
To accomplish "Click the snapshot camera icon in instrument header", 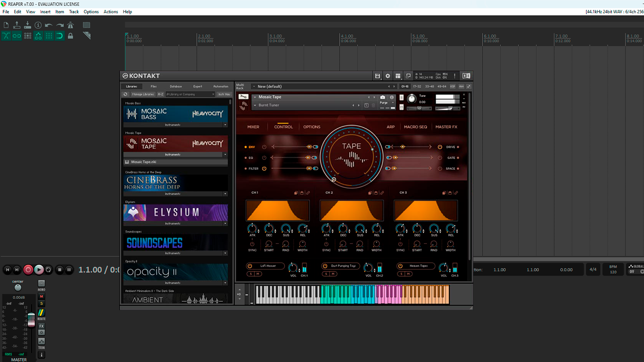I will 383,97.
